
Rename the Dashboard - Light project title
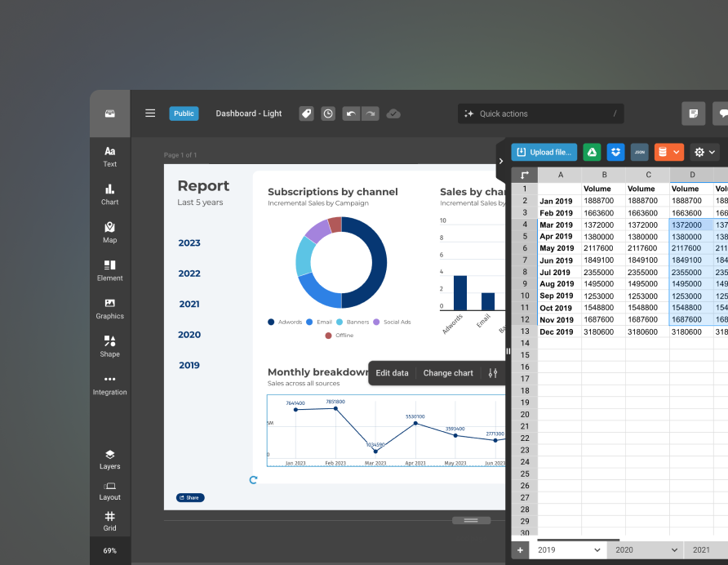248,113
